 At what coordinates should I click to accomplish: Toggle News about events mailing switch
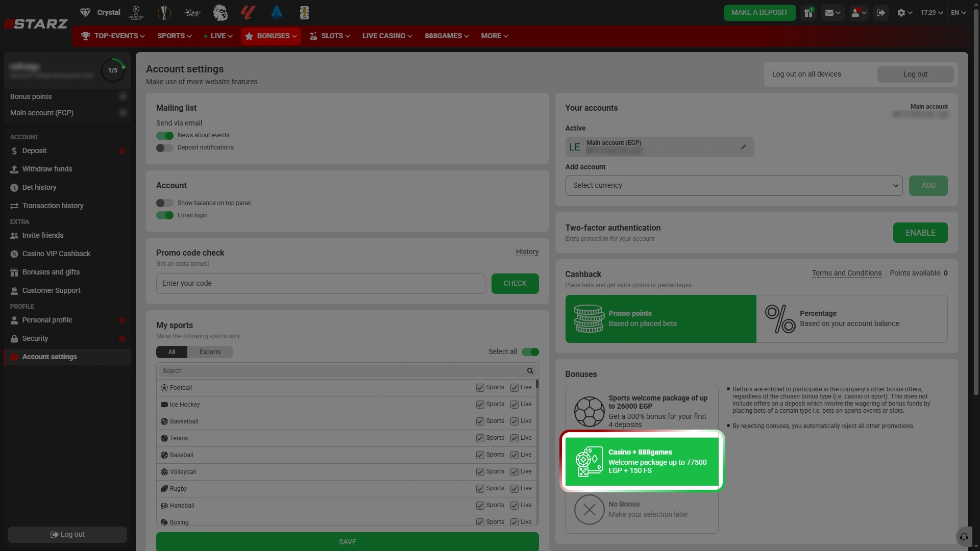tap(165, 136)
